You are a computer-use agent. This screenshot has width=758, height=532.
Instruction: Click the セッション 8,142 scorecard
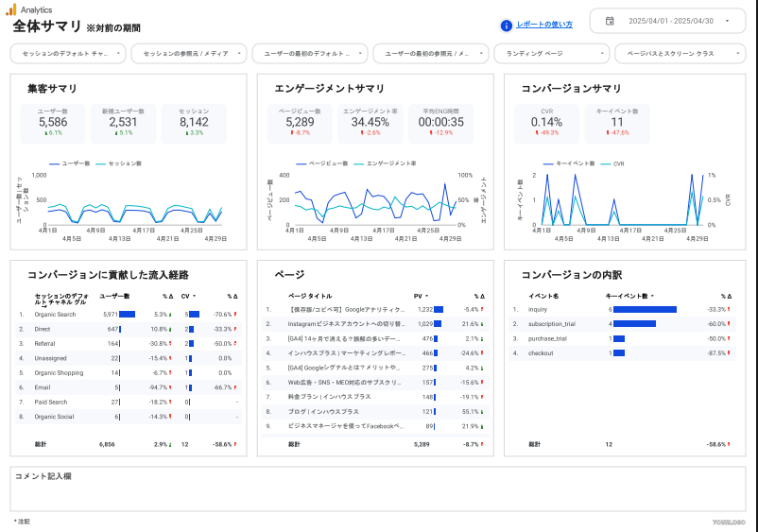[194, 124]
